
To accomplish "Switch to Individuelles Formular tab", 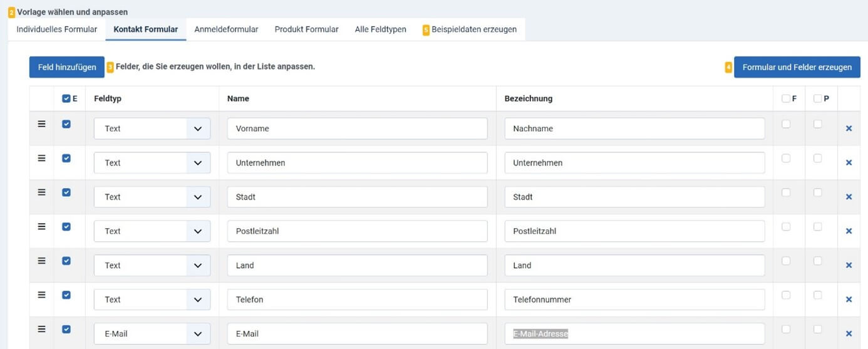I will pos(56,29).
